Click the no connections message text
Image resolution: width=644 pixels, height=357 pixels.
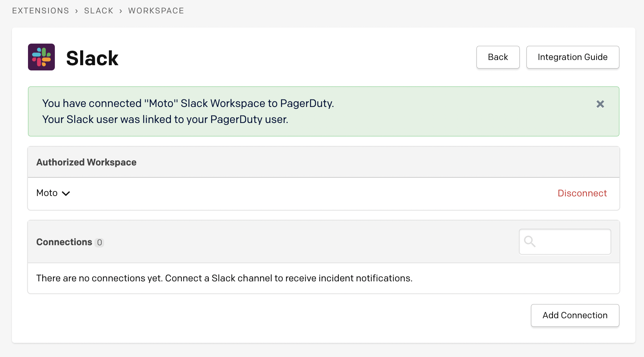click(x=224, y=278)
